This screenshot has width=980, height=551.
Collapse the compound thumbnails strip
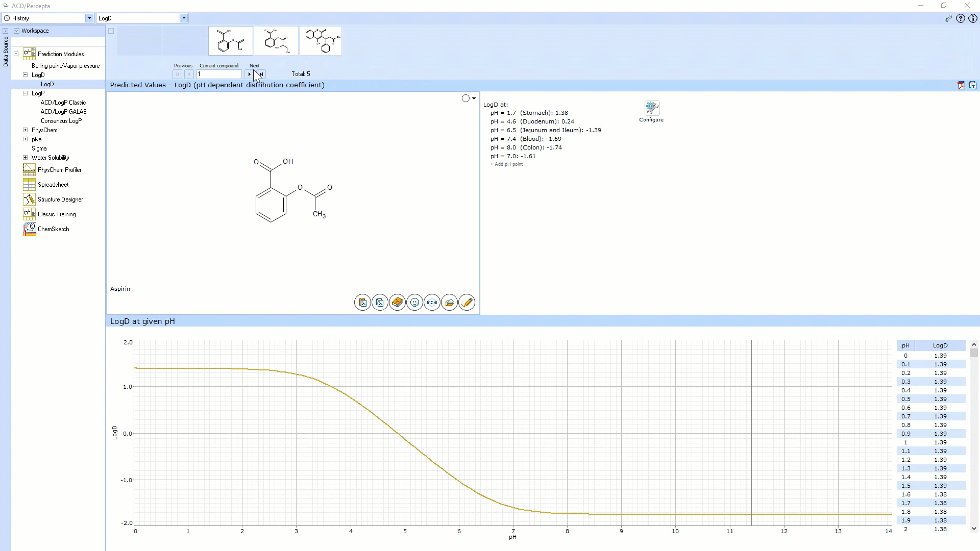pyautogui.click(x=111, y=31)
